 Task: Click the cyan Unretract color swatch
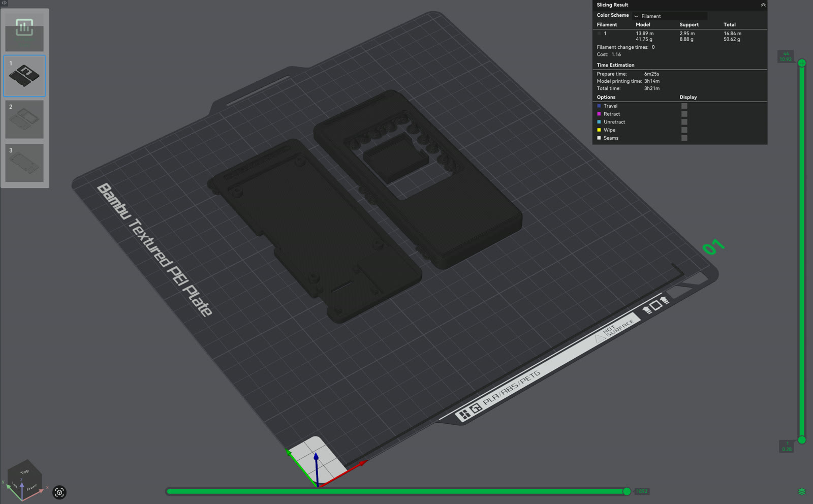(x=599, y=122)
